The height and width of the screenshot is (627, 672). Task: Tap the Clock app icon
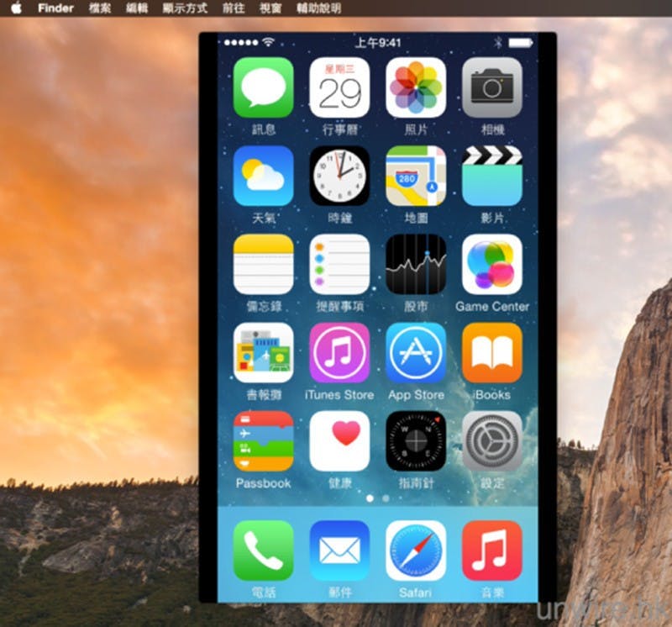click(x=339, y=176)
